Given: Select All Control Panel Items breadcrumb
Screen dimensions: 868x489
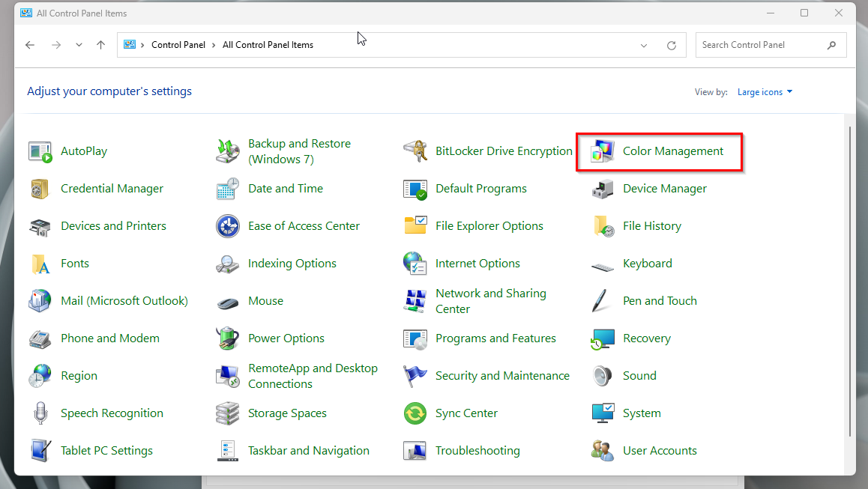Looking at the screenshot, I should tap(268, 45).
